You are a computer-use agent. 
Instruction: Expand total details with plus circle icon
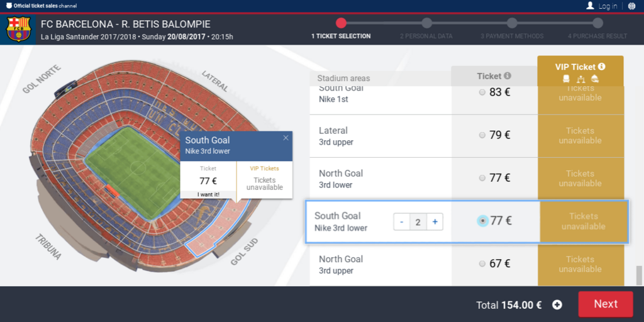tap(557, 305)
